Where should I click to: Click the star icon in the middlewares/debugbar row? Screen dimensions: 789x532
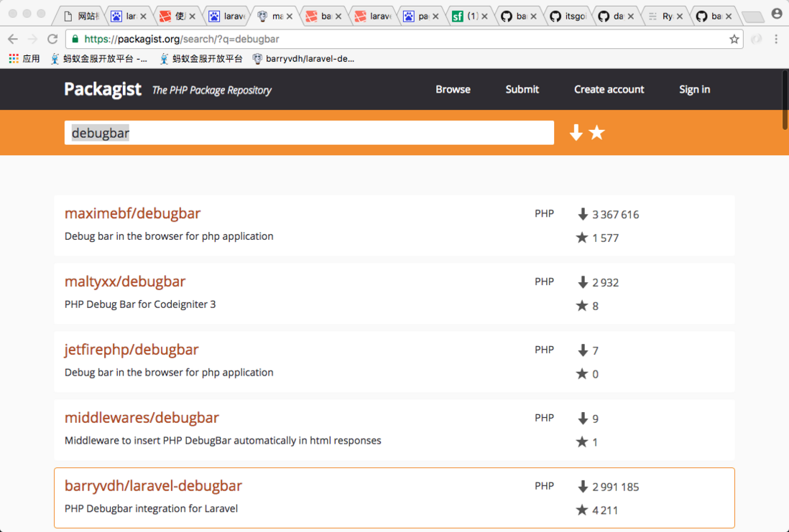tap(581, 442)
